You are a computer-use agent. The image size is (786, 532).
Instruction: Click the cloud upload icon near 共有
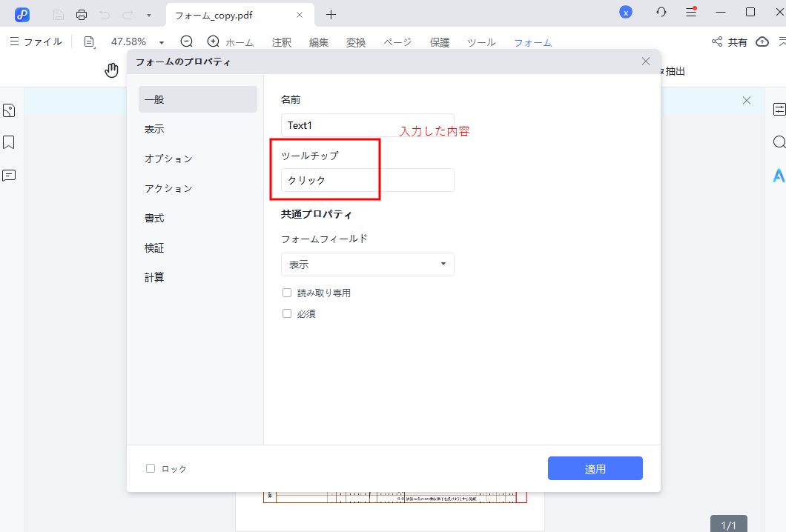(762, 41)
